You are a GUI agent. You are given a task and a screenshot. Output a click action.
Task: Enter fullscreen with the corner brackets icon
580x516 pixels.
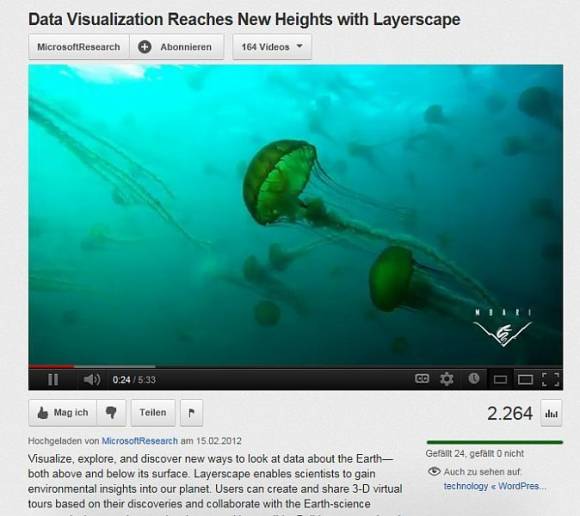tap(550, 380)
